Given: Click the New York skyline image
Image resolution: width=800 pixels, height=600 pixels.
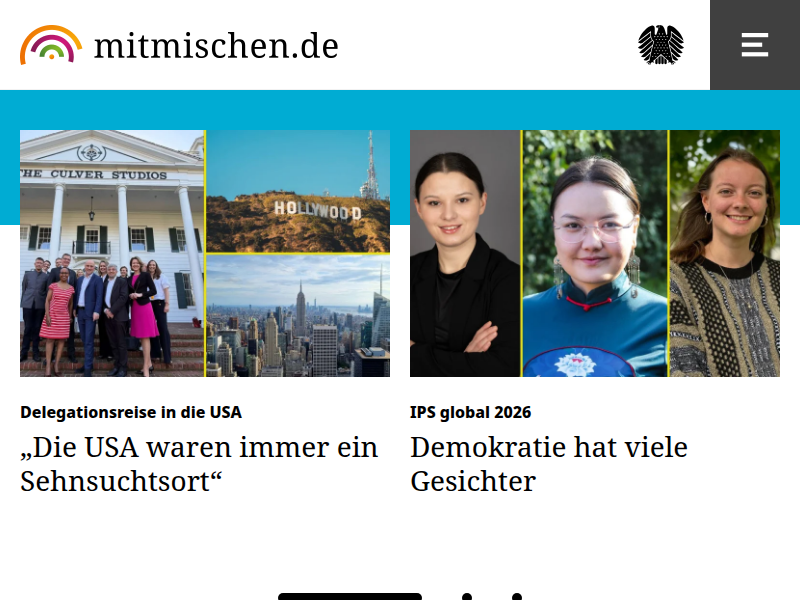Looking at the screenshot, I should [298, 316].
